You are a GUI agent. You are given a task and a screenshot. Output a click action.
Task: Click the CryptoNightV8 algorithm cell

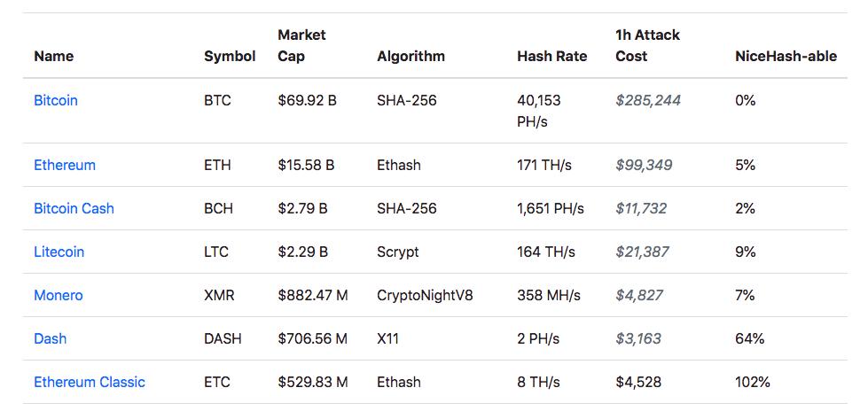(x=425, y=295)
